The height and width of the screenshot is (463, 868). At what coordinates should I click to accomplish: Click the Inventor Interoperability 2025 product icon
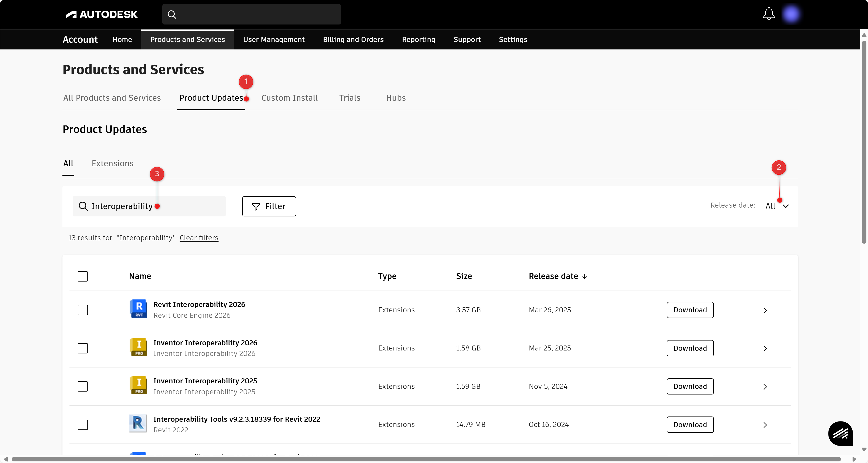138,385
